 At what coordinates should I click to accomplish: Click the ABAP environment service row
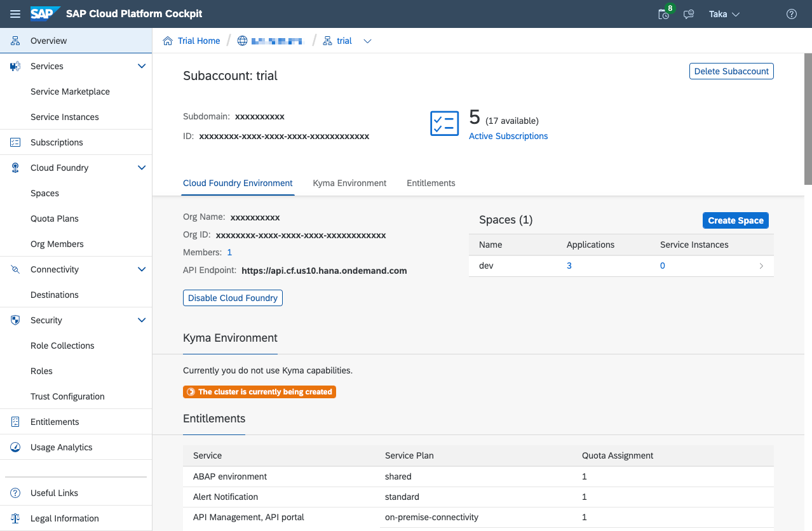click(x=478, y=476)
